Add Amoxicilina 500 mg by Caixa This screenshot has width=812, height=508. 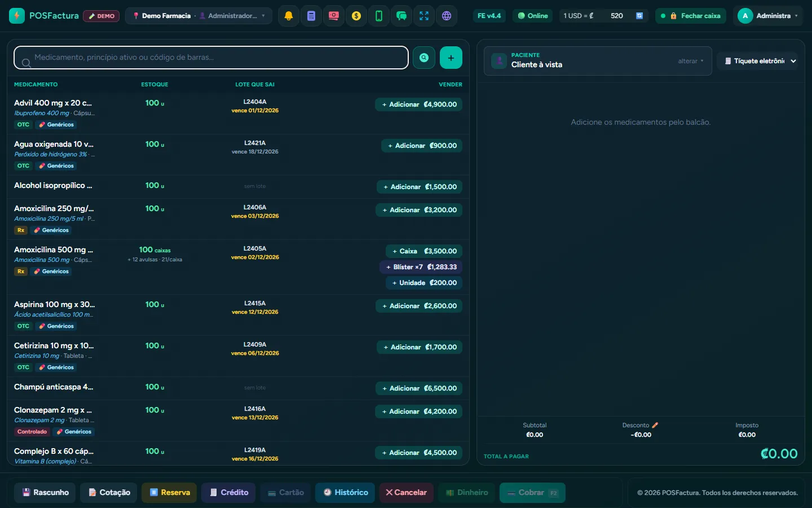[x=424, y=251]
